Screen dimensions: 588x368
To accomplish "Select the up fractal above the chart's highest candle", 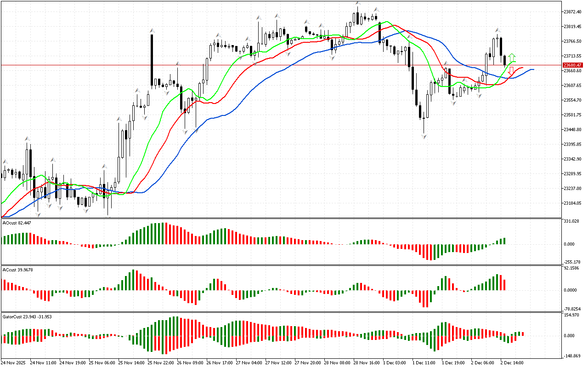I will point(357,4).
